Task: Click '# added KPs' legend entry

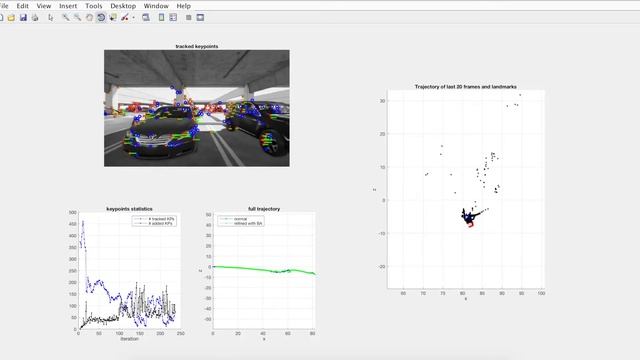Action: (x=160, y=223)
